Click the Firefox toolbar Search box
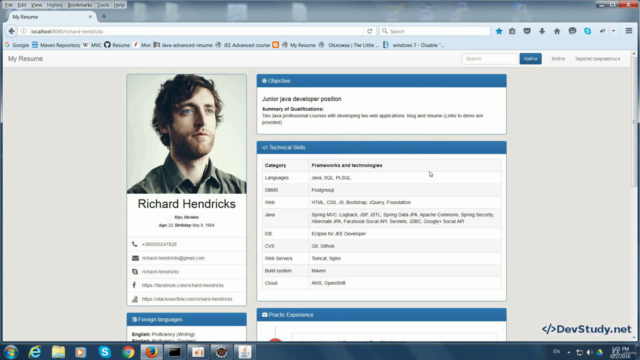Viewport: 640px width, 360px height. (435, 31)
